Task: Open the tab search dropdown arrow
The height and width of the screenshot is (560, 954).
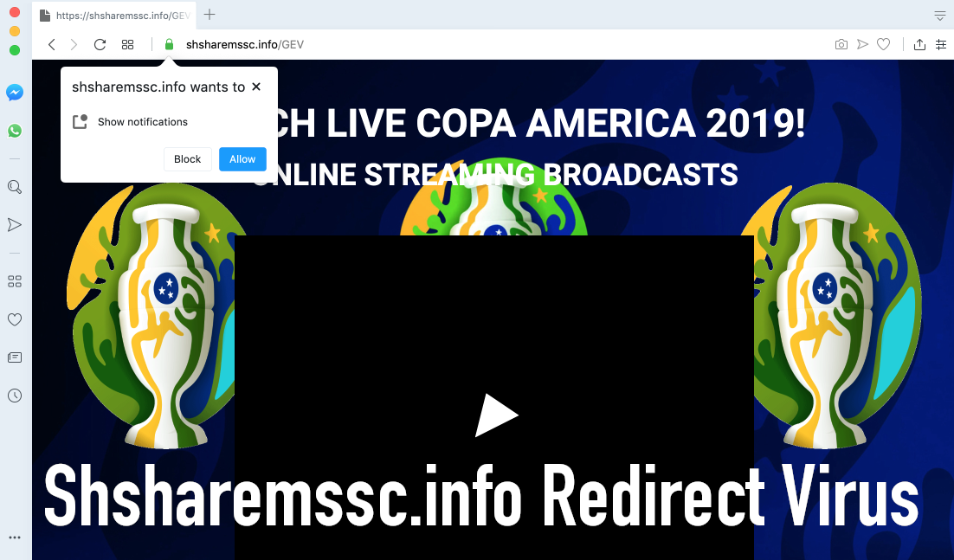Action: [x=939, y=15]
